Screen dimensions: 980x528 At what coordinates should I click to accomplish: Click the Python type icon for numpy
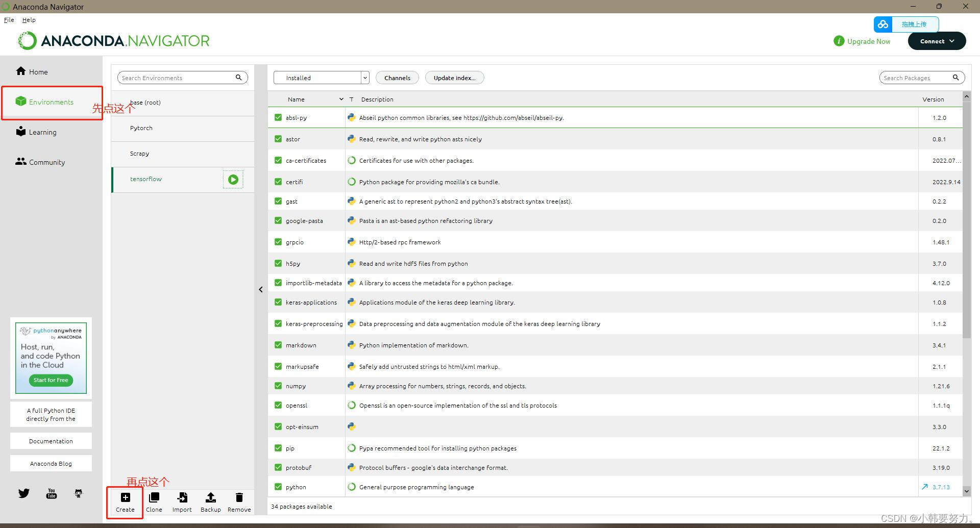tap(351, 386)
